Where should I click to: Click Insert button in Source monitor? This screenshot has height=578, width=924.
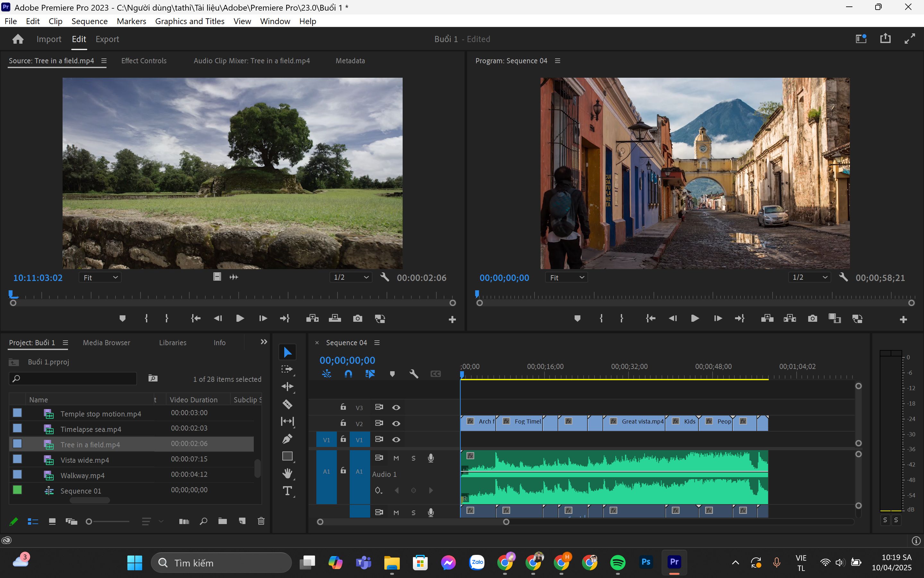(312, 319)
